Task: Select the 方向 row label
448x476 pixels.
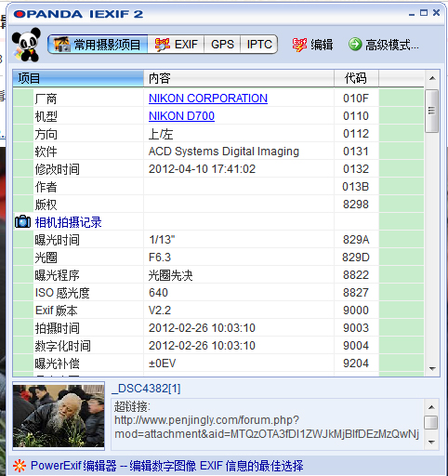Action: coord(46,134)
